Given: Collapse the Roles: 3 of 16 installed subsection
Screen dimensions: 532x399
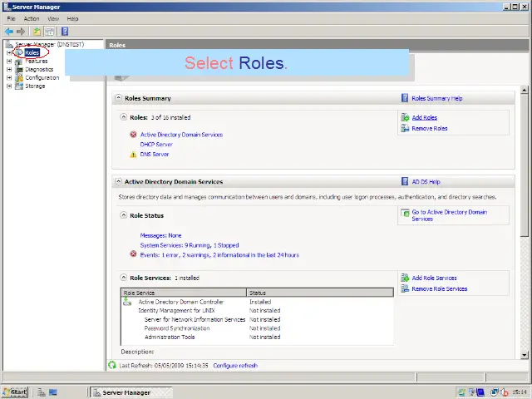Looking at the screenshot, I should [124, 117].
